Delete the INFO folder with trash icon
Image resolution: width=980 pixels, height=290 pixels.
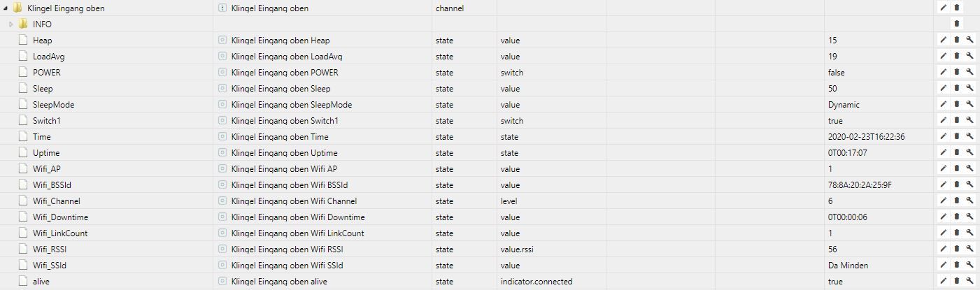pyautogui.click(x=957, y=24)
